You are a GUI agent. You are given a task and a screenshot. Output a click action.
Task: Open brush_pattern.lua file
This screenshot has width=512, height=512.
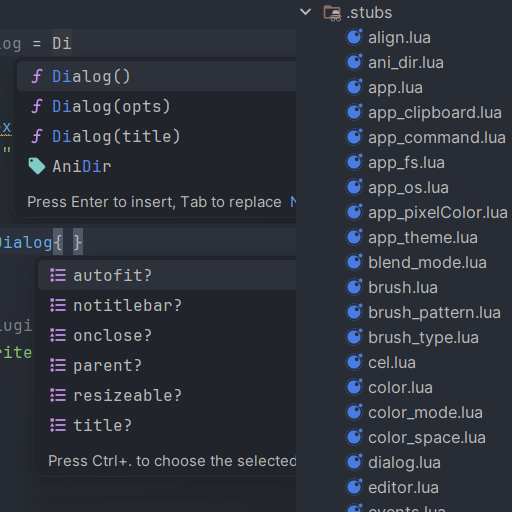click(x=434, y=313)
